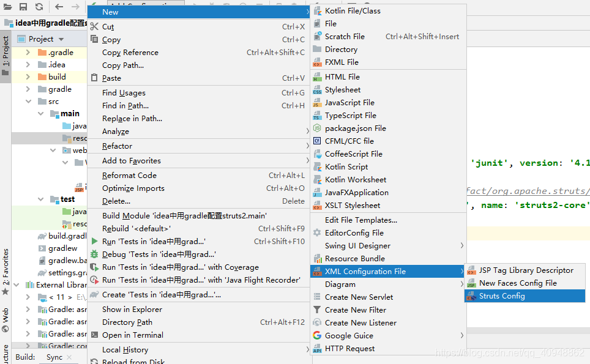Image resolution: width=590 pixels, height=364 pixels.
Task: Click the CFML/CFC file icon
Action: 317,141
